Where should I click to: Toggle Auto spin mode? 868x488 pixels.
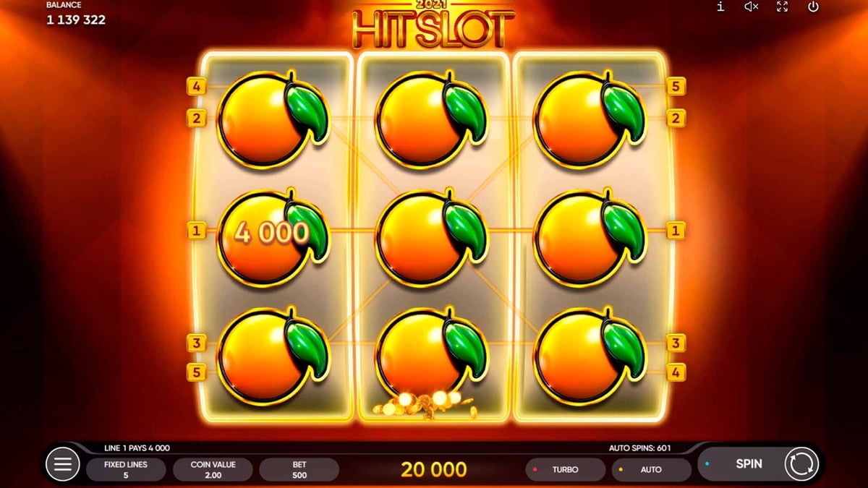tap(651, 469)
